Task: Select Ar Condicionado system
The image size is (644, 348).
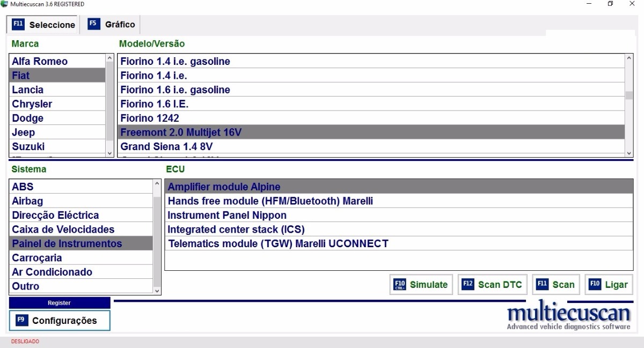Action: [x=81, y=272]
